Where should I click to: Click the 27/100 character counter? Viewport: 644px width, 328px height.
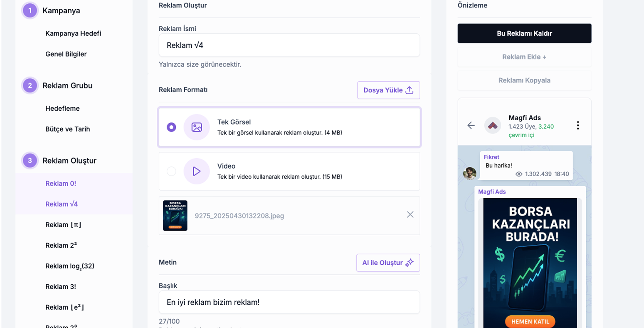169,321
